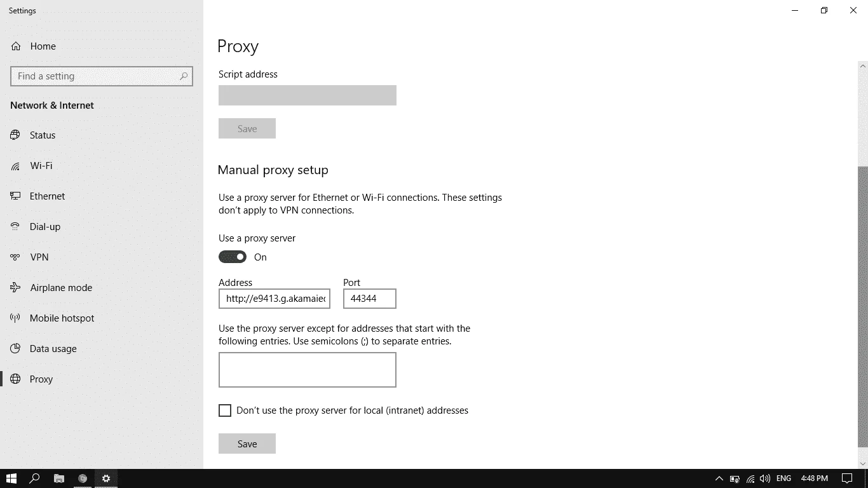
Task: Click the Wi-Fi signal icon in sidebar
Action: [x=15, y=166]
